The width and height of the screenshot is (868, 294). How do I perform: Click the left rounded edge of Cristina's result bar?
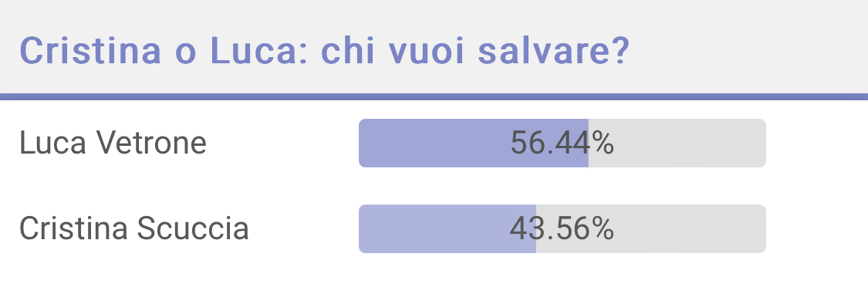tap(362, 228)
